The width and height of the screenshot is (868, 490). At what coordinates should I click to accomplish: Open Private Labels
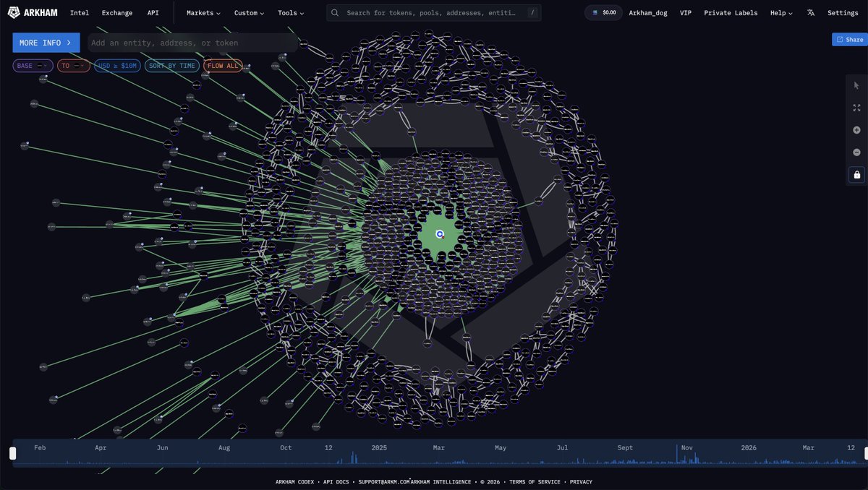(731, 13)
